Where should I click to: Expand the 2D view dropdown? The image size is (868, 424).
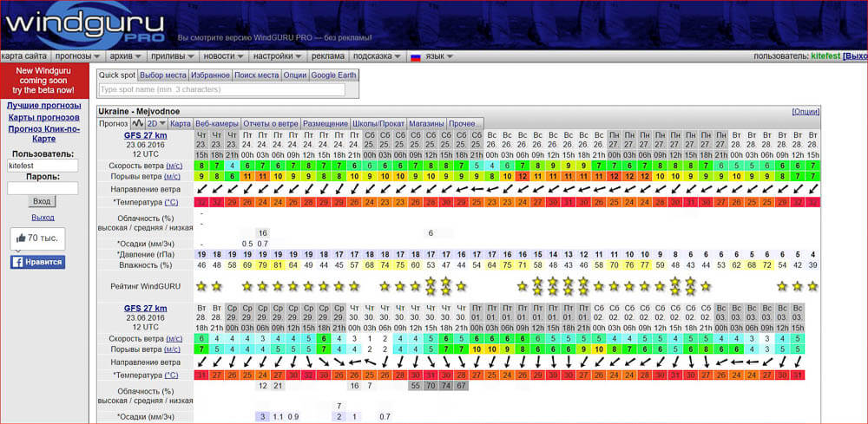pyautogui.click(x=156, y=123)
